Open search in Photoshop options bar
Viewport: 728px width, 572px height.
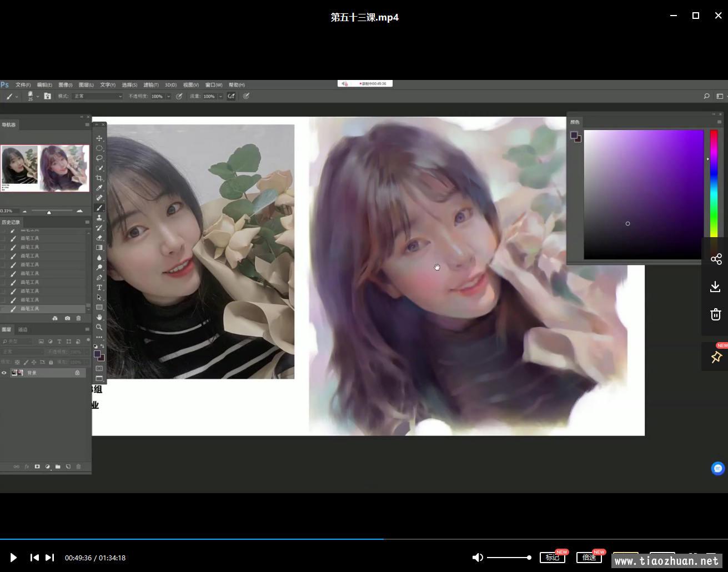(x=706, y=96)
